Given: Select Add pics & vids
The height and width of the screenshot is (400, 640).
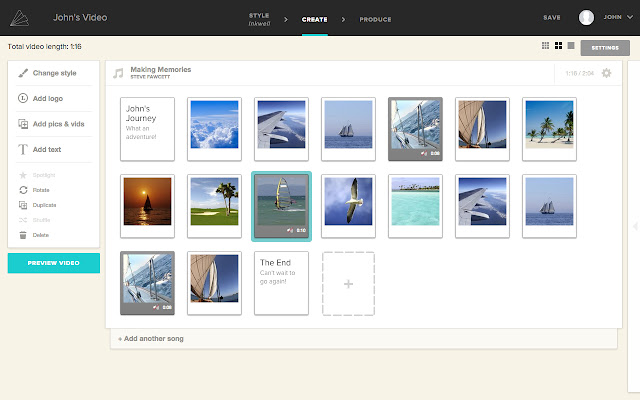Looking at the screenshot, I should pyautogui.click(x=53, y=124).
